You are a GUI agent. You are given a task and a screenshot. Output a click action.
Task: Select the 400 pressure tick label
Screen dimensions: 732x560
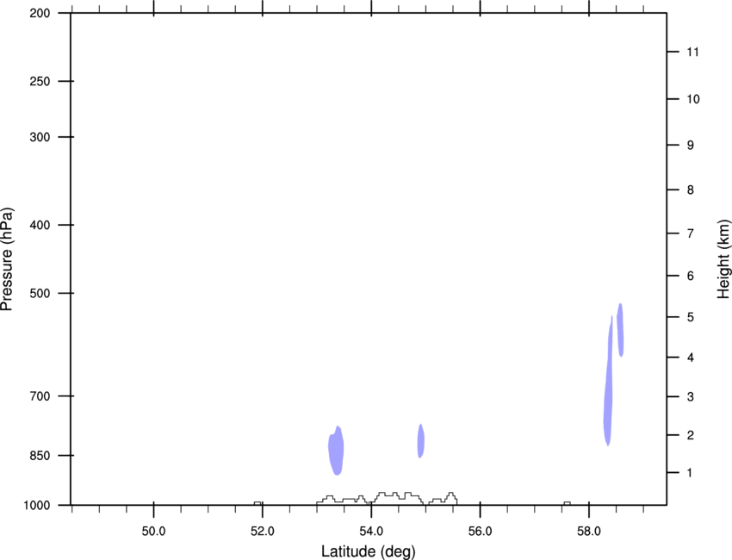(40, 225)
